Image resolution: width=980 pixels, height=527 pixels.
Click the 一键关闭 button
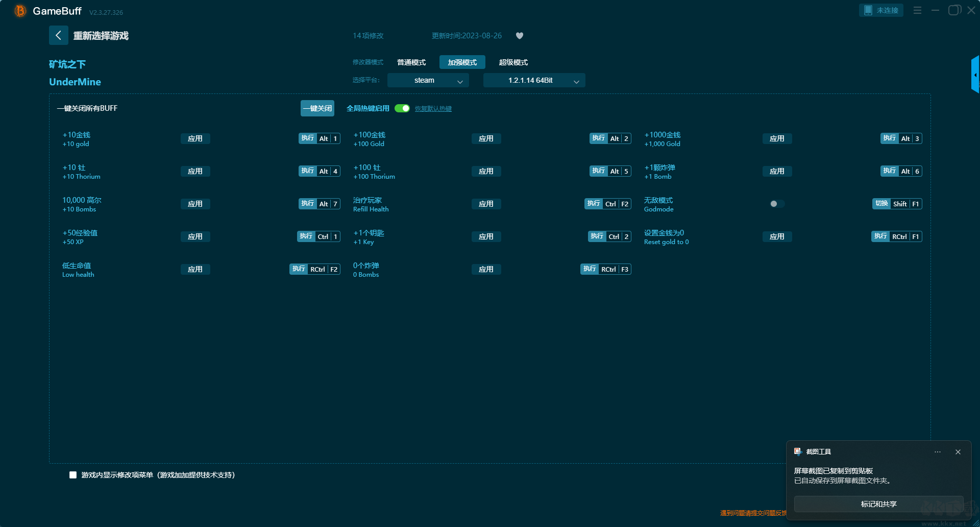tap(317, 108)
